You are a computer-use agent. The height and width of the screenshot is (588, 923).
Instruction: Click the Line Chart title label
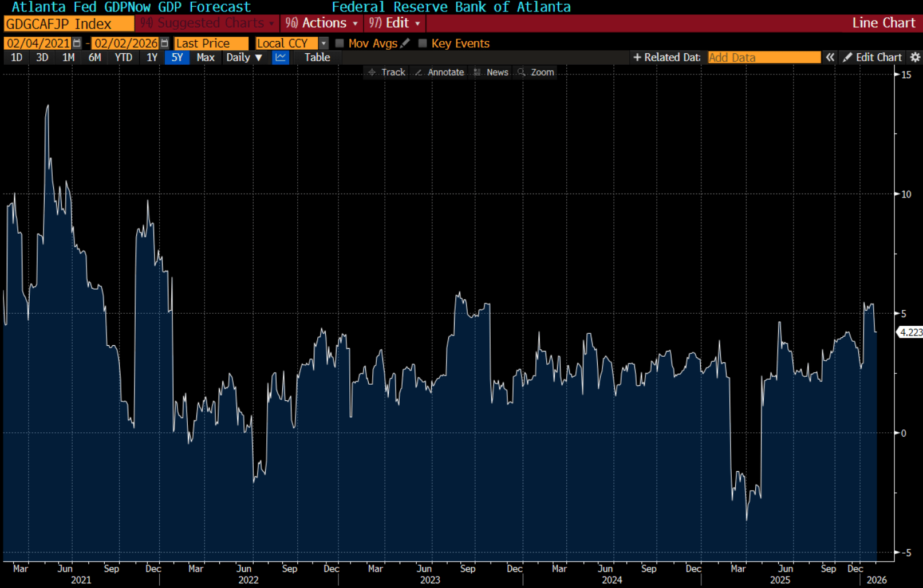[883, 23]
